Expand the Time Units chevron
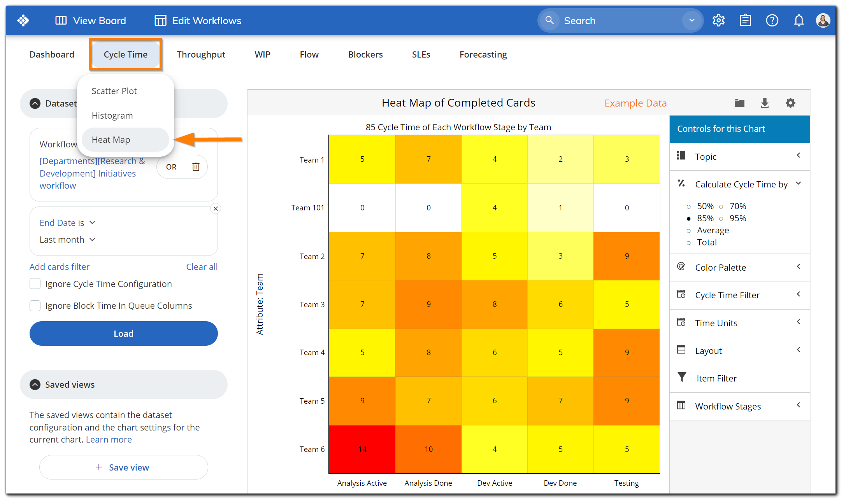 pos(799,322)
